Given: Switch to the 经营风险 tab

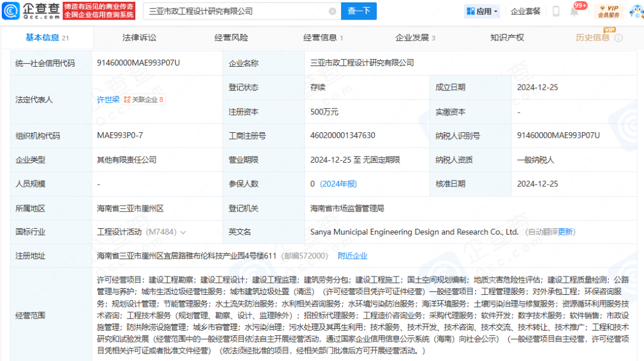Looking at the screenshot, I should click(x=231, y=38).
